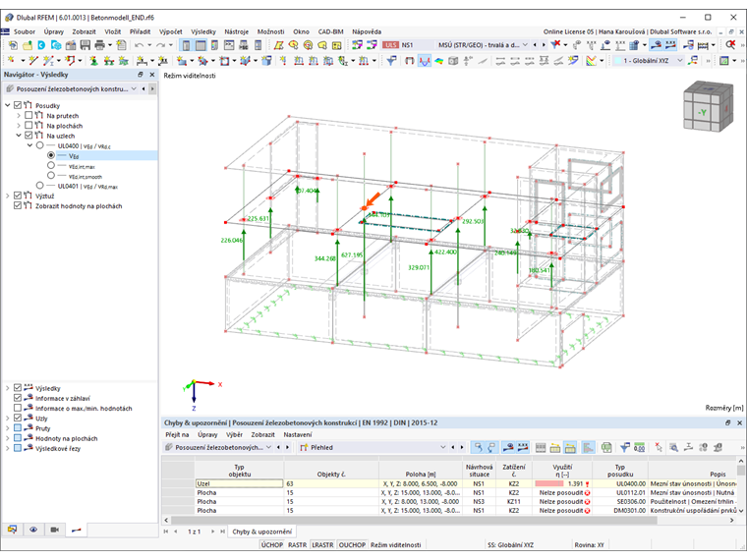Viewport: 747px width, 560px height.
Task: Click the magnifier icon in table toolbar
Action: pos(673,447)
